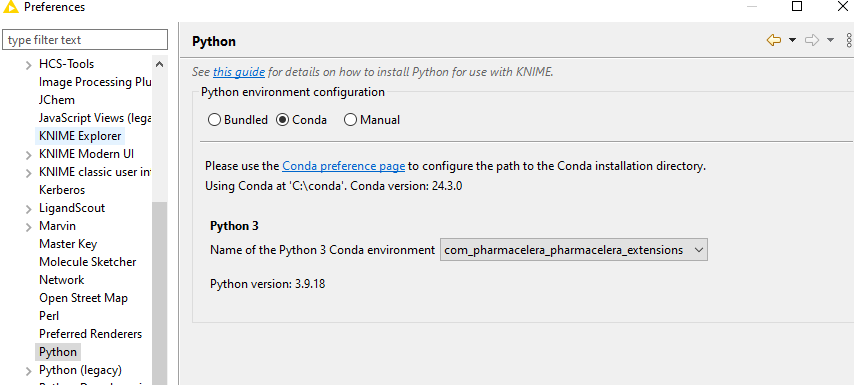Expand the Python (legacy) tree node

point(29,371)
